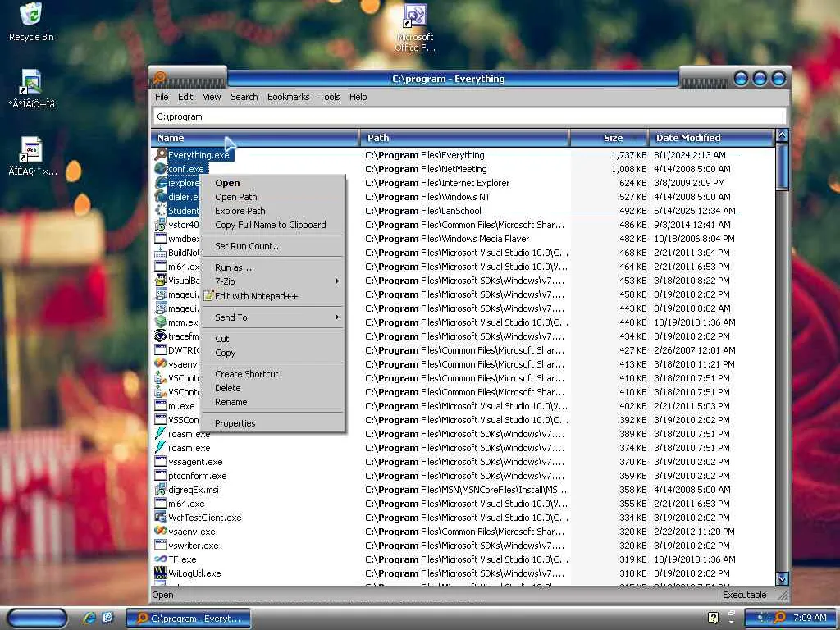Open the Bookmarks menu
This screenshot has width=840, height=630.
pos(288,97)
